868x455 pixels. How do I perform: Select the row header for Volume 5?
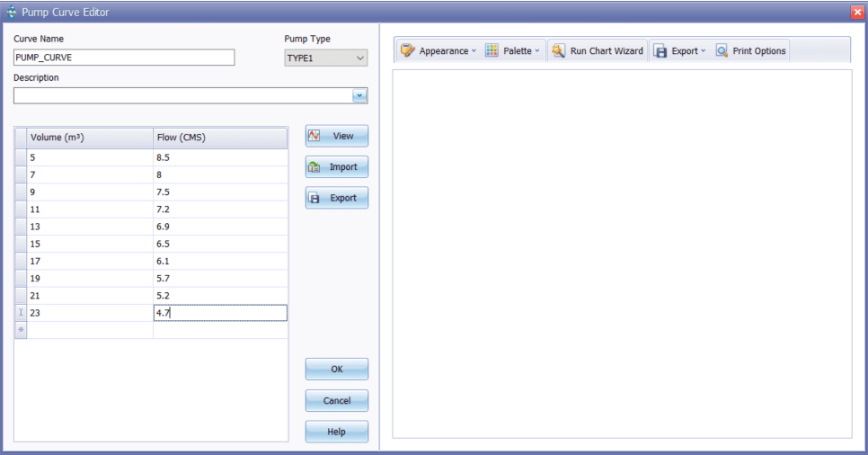[x=21, y=157]
